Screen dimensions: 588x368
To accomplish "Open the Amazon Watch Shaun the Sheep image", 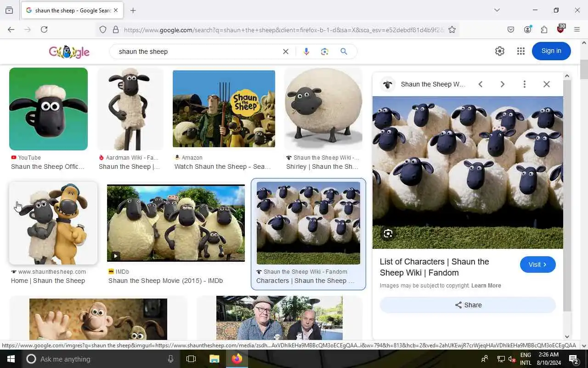I will (x=224, y=109).
